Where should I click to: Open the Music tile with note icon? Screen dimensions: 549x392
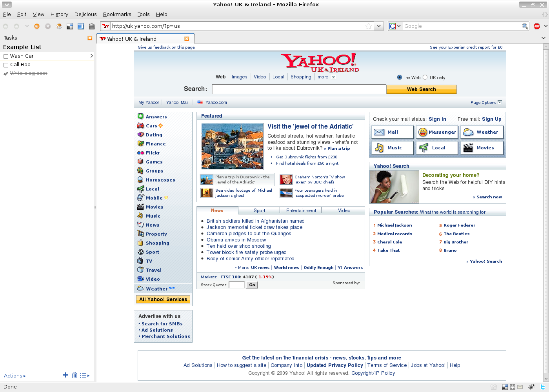coord(393,148)
